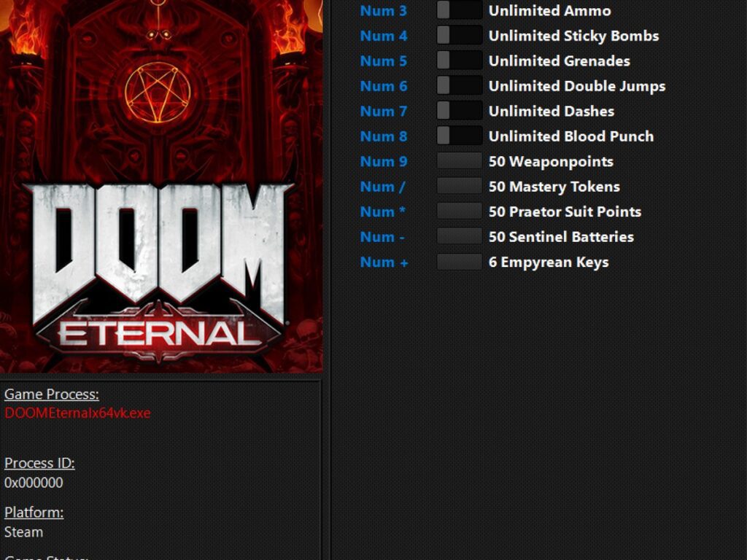Toggle the Unlimited Ammo switch
The height and width of the screenshot is (560, 747).
460,10
